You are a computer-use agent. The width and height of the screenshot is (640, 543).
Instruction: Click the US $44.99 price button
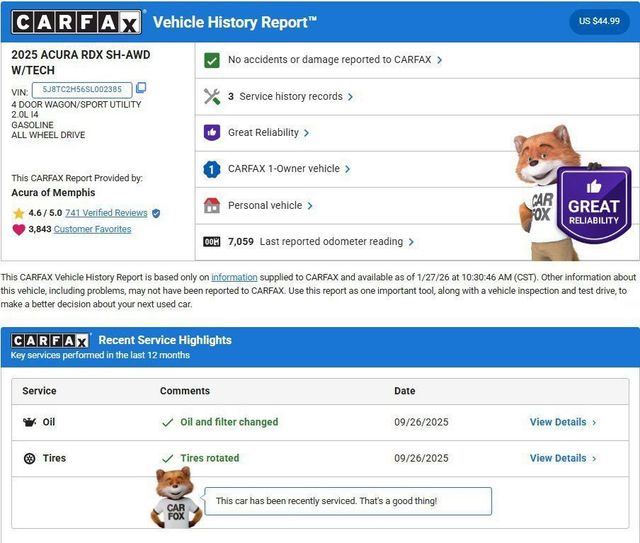click(x=598, y=21)
